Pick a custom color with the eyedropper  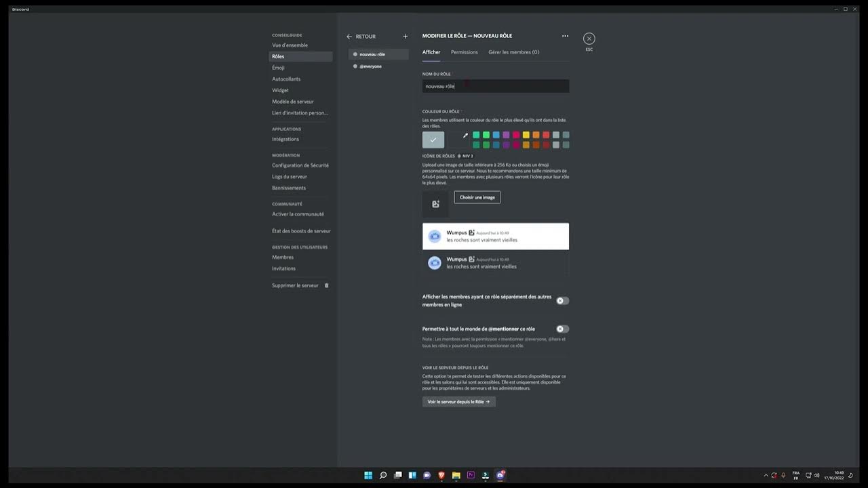click(x=465, y=136)
